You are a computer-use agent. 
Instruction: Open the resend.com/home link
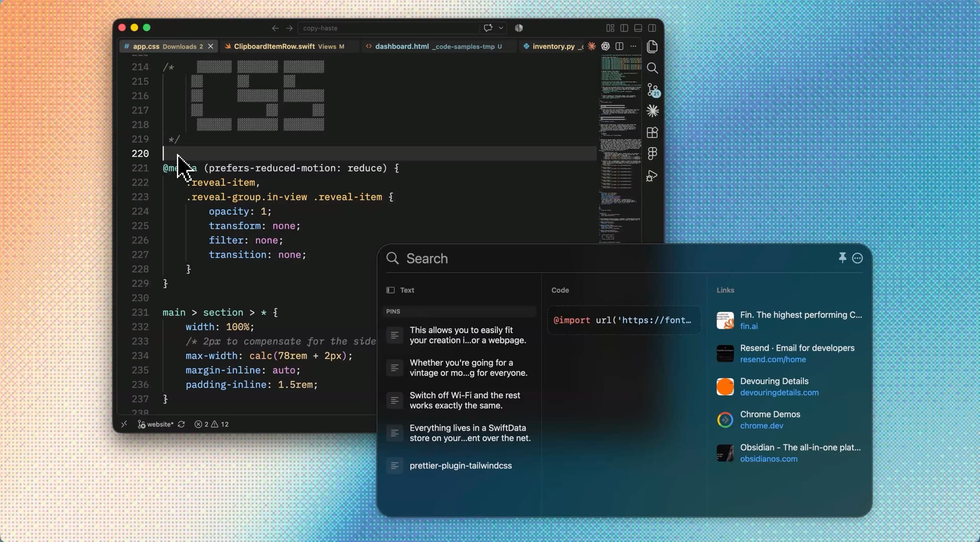pos(773,359)
